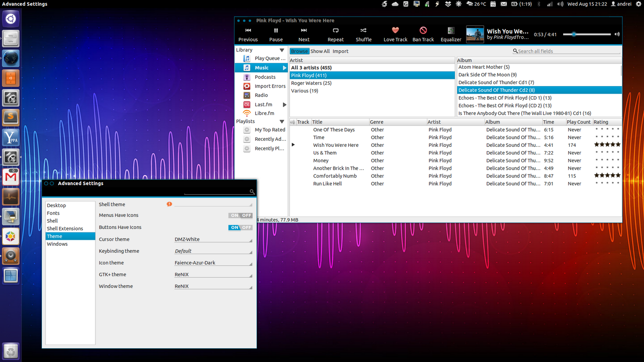Click the Import button

(x=341, y=51)
